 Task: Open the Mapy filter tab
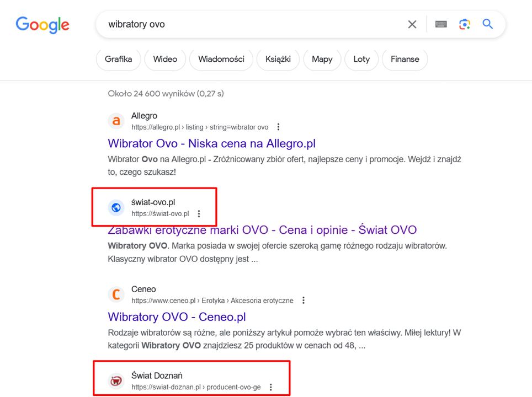point(322,59)
